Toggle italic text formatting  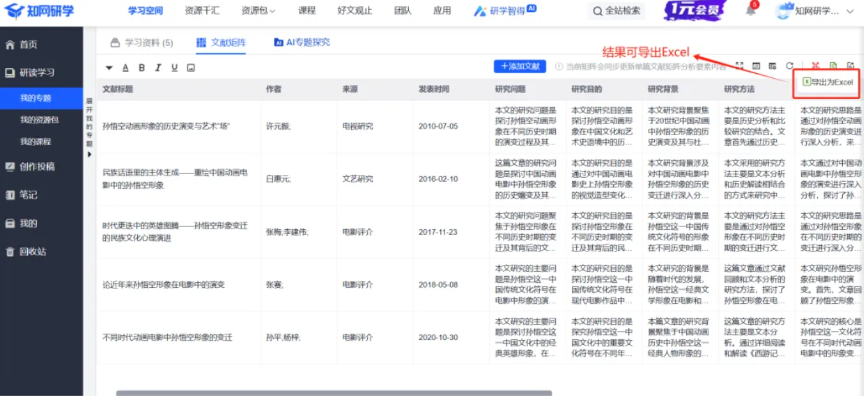tap(158, 68)
